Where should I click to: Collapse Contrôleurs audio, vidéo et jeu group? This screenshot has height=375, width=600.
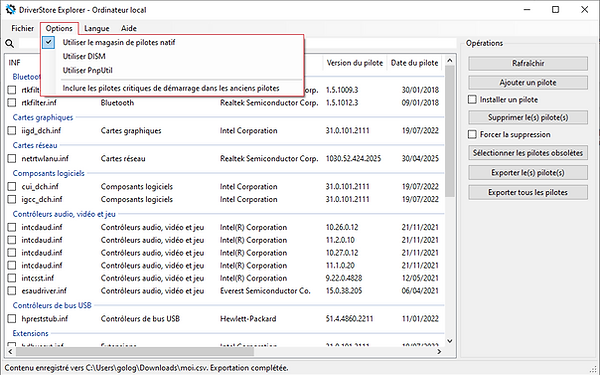(x=64, y=214)
